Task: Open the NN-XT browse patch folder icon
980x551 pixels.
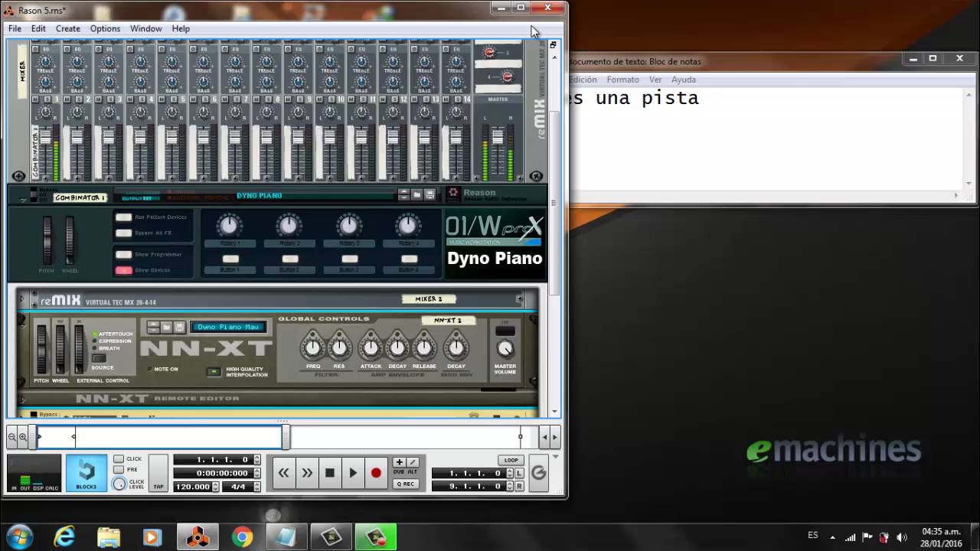Action: 166,327
